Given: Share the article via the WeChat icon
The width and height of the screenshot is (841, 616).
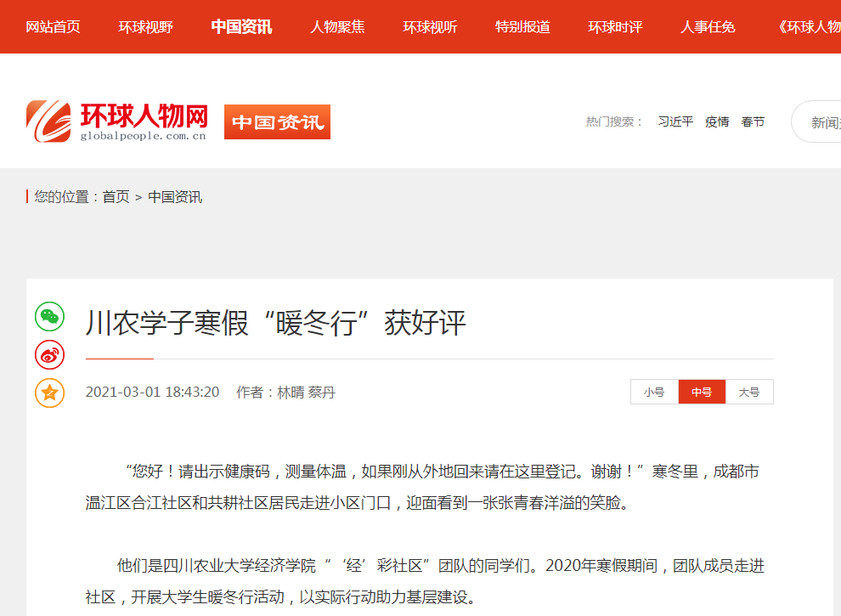Looking at the screenshot, I should [50, 317].
